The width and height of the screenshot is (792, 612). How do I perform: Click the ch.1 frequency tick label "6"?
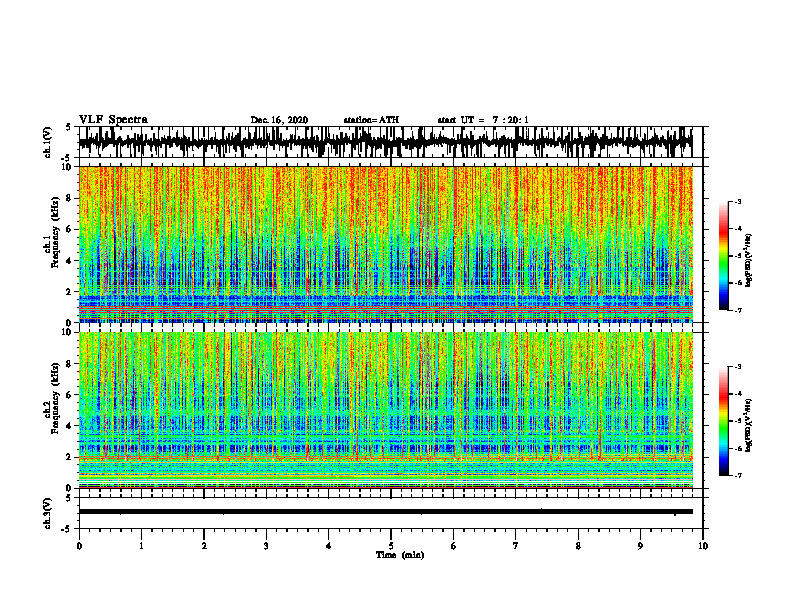pos(70,229)
